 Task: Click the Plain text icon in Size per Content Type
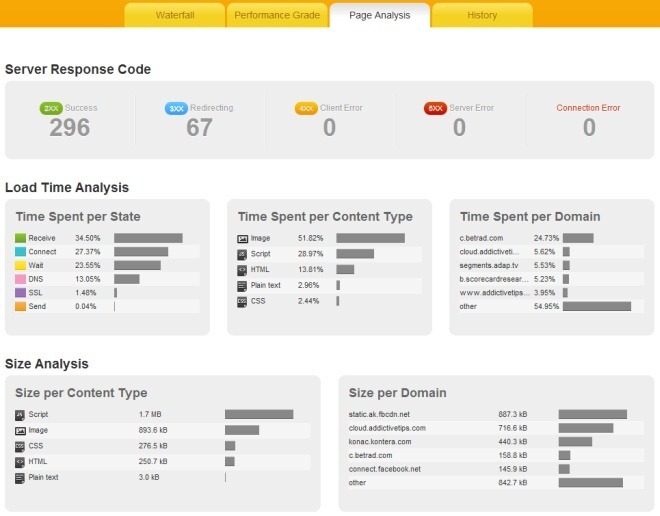point(20,478)
